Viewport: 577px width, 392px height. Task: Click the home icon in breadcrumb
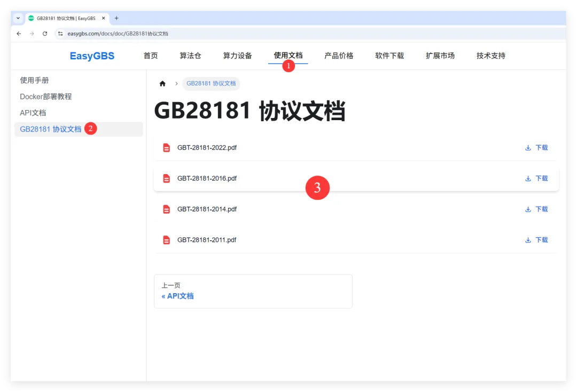(x=162, y=83)
